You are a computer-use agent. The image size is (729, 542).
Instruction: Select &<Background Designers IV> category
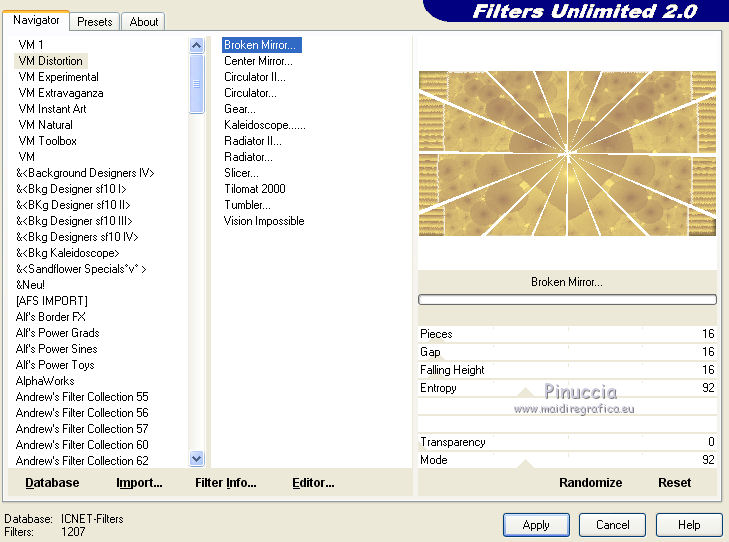85,173
